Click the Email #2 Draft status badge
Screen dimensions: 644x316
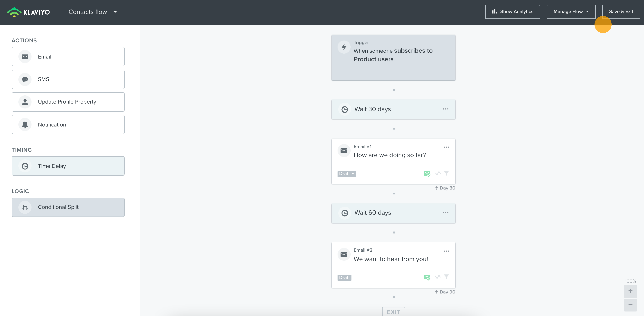[x=344, y=278]
